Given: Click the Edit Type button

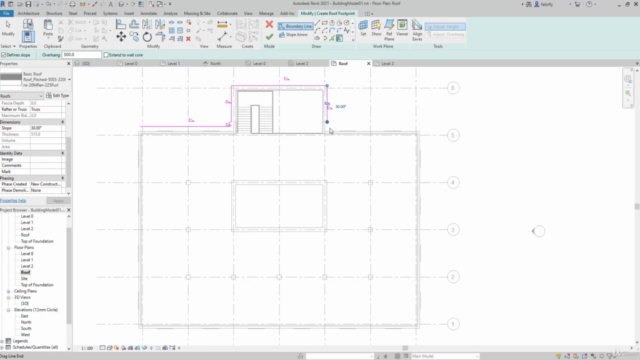Looking at the screenshot, I should 58,96.
